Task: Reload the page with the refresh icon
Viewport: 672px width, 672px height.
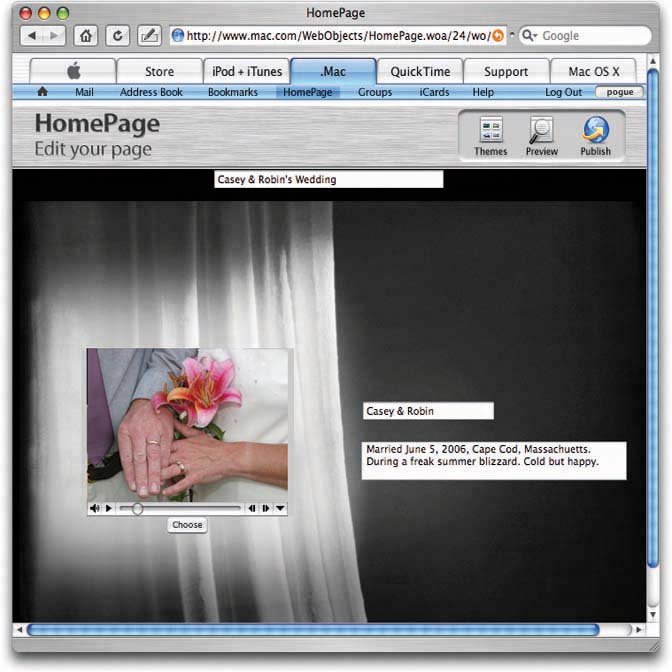Action: tap(117, 36)
